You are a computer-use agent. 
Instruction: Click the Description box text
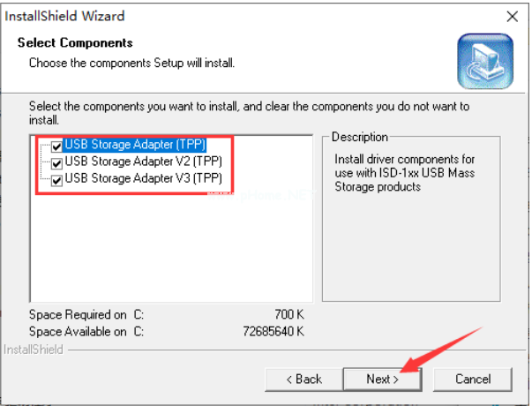tap(404, 173)
